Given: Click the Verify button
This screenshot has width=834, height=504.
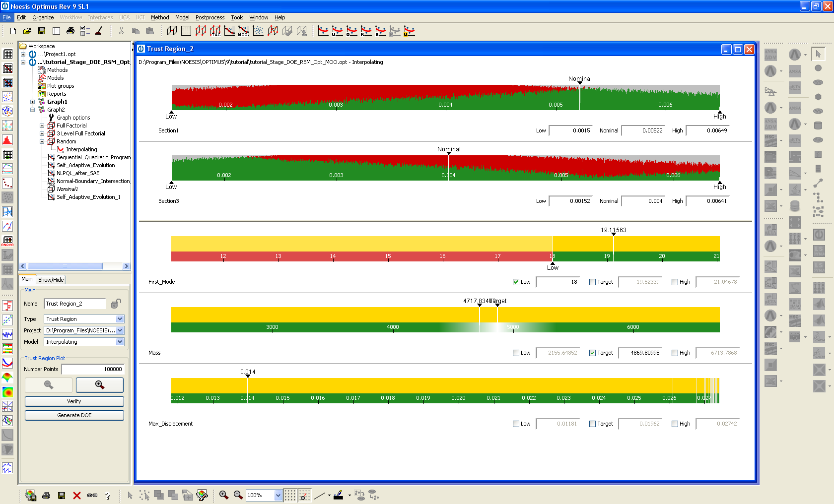Looking at the screenshot, I should pyautogui.click(x=74, y=401).
